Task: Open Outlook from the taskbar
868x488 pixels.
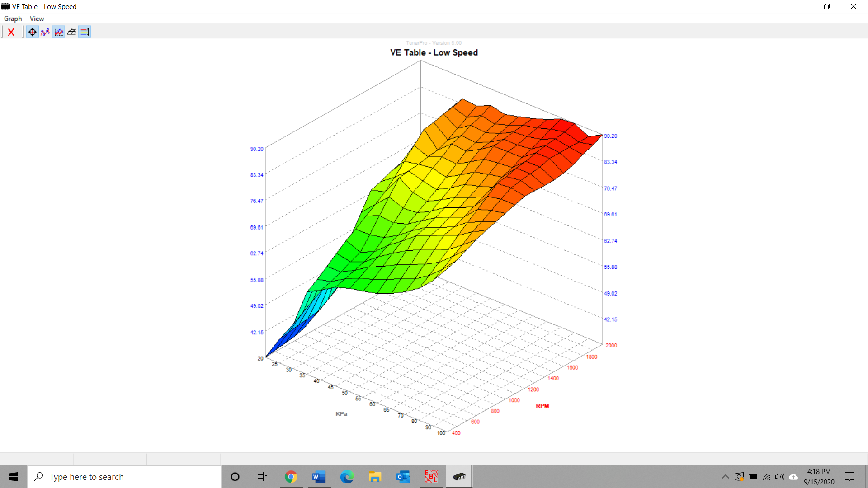Action: point(403,477)
